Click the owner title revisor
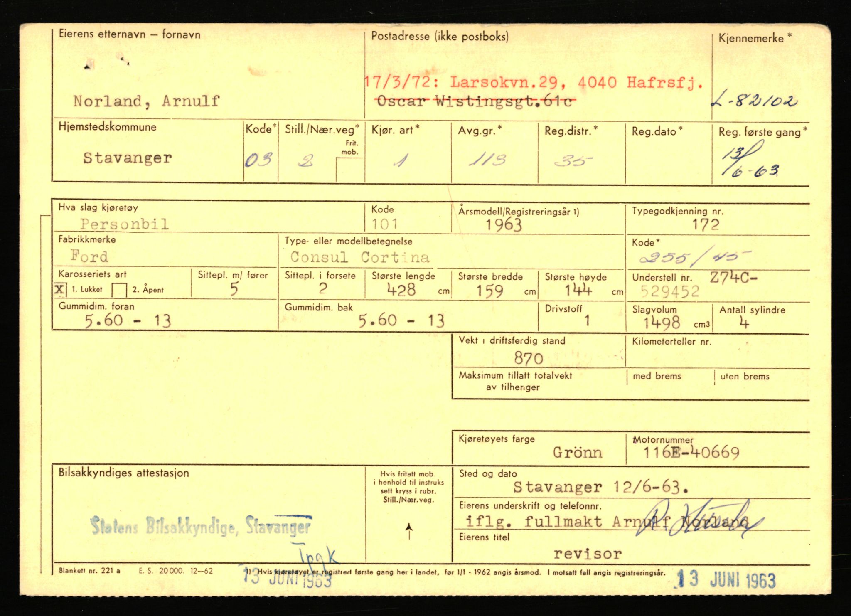Screen dimensions: 851x616 (x=588, y=554)
